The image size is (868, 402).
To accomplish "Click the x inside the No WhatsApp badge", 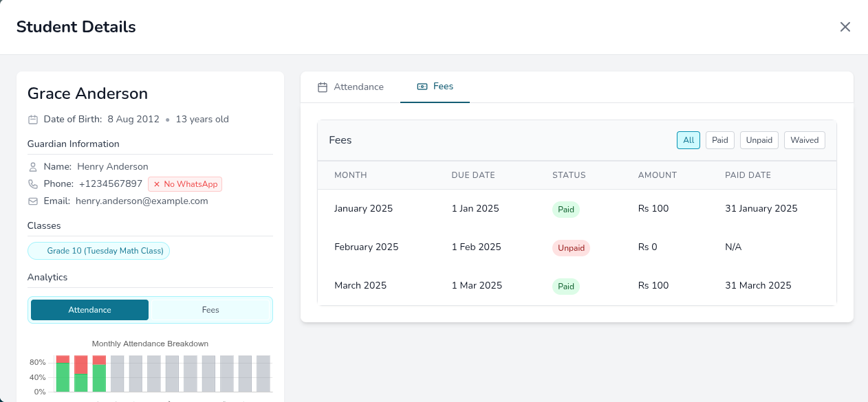I will pyautogui.click(x=158, y=183).
